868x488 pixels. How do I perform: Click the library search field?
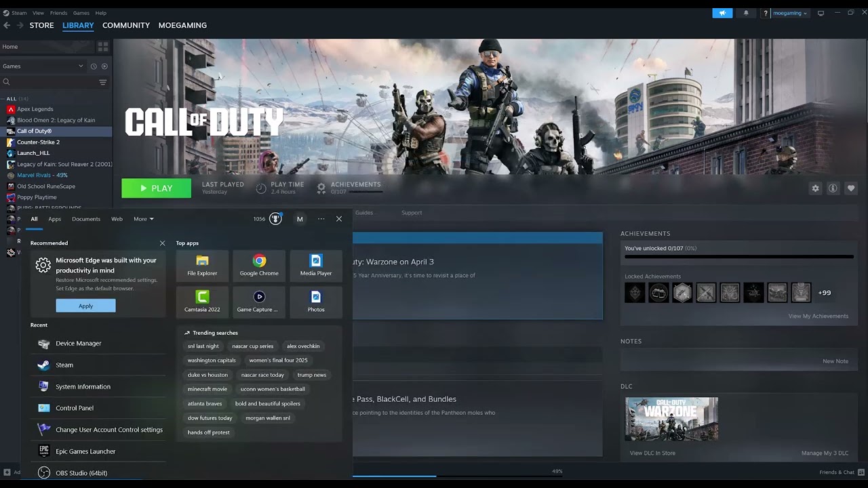click(49, 82)
